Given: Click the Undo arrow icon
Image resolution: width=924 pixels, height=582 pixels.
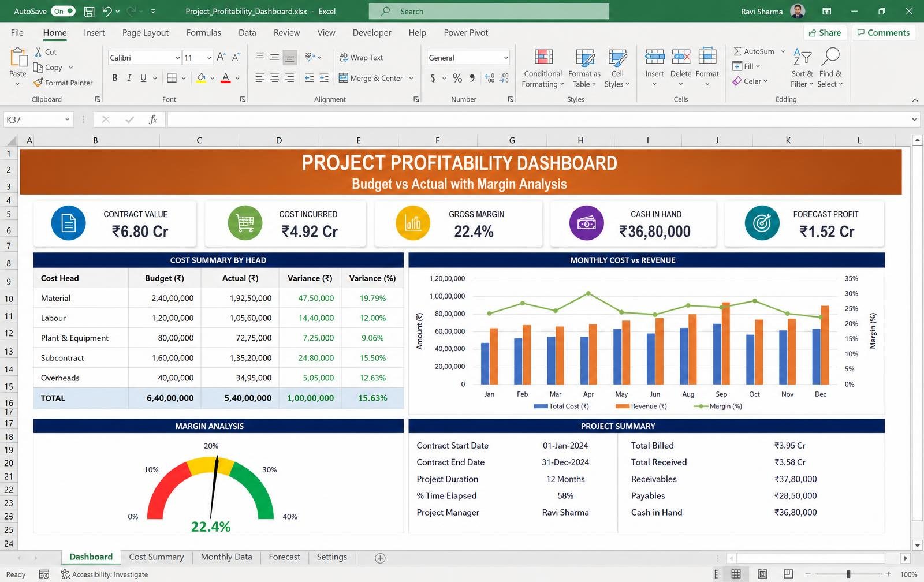Looking at the screenshot, I should (107, 11).
